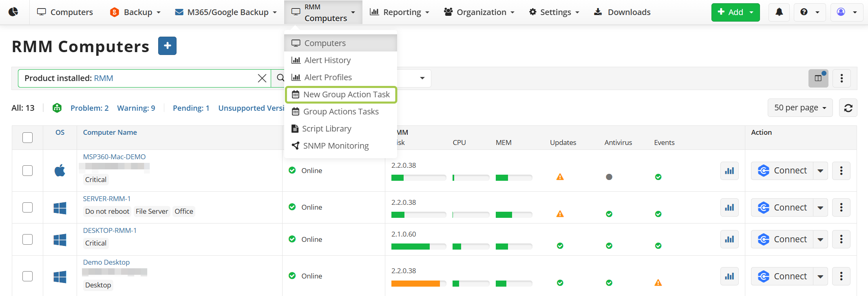Expand Connect options arrow for Demo Desktop
The height and width of the screenshot is (296, 868).
(x=820, y=276)
